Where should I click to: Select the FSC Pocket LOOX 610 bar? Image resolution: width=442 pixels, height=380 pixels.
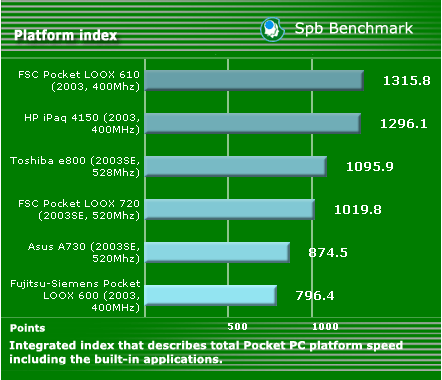(254, 80)
